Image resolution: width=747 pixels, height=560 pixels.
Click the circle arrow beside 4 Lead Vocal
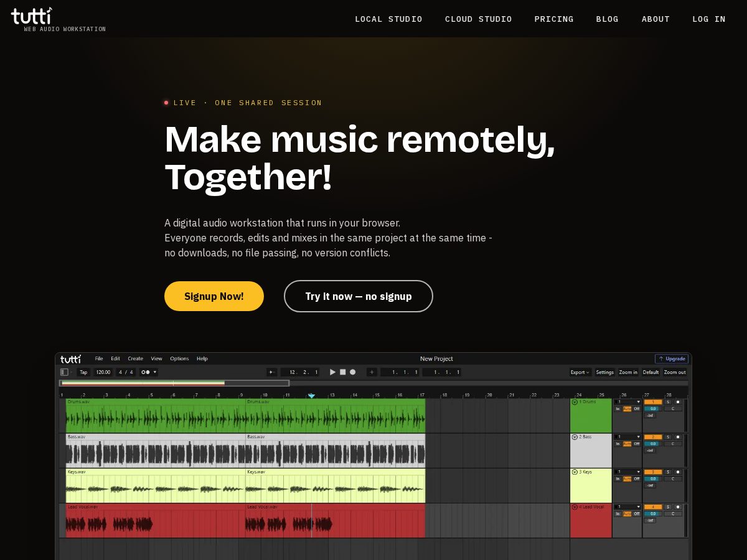tap(575, 506)
